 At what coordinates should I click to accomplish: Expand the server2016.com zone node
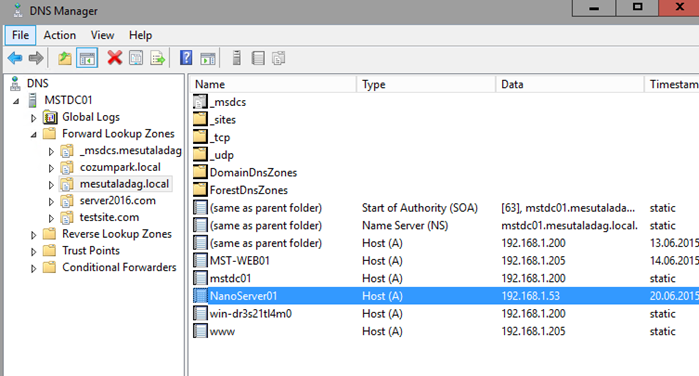coord(51,202)
